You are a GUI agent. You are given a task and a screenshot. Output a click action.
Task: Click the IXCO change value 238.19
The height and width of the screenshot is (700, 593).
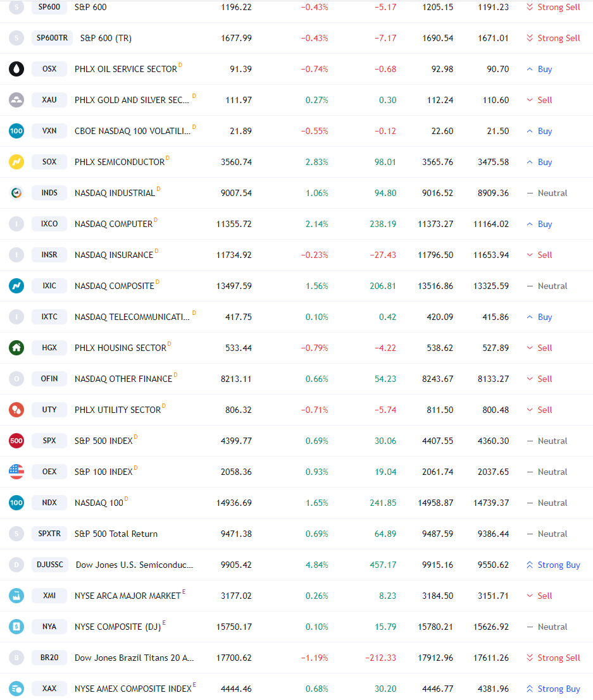coord(383,224)
